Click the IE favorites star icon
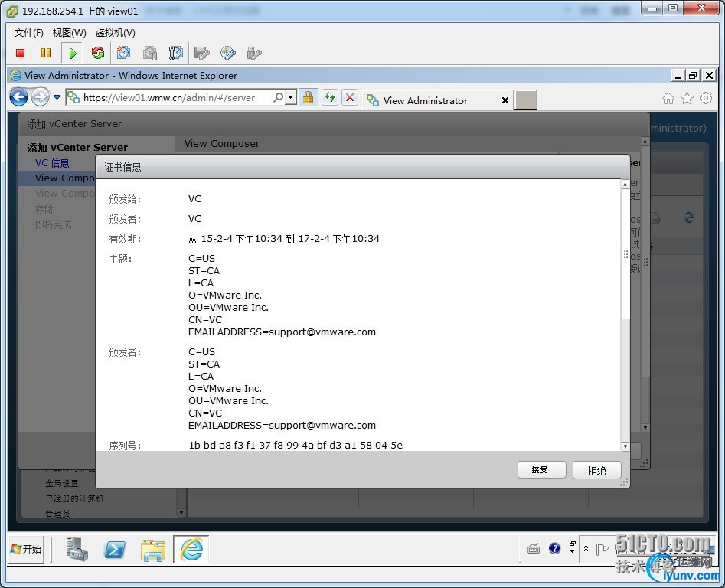This screenshot has width=725, height=588. [687, 98]
